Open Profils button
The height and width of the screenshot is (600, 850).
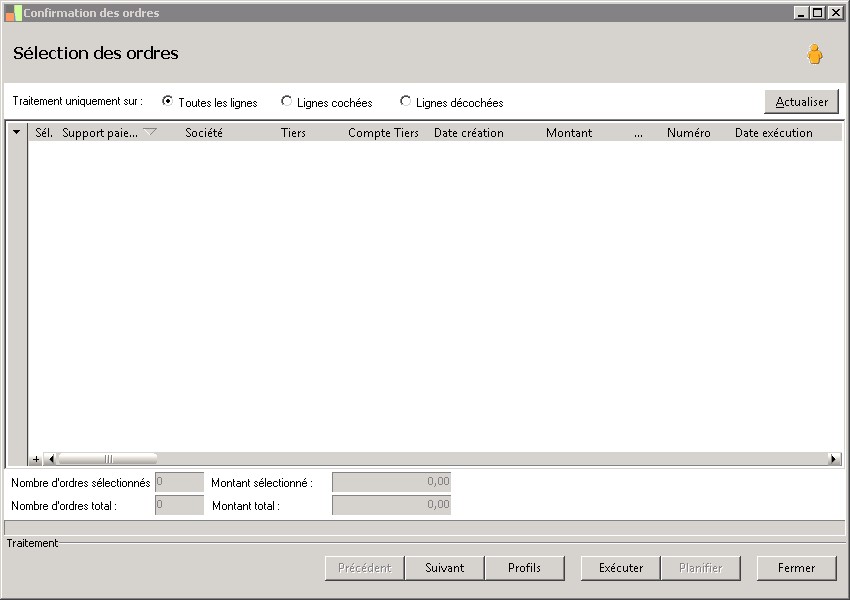524,568
